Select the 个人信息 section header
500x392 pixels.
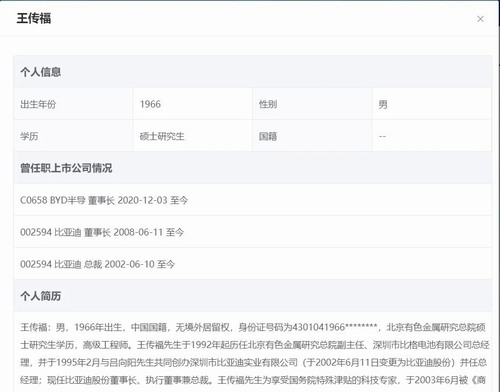(x=40, y=72)
